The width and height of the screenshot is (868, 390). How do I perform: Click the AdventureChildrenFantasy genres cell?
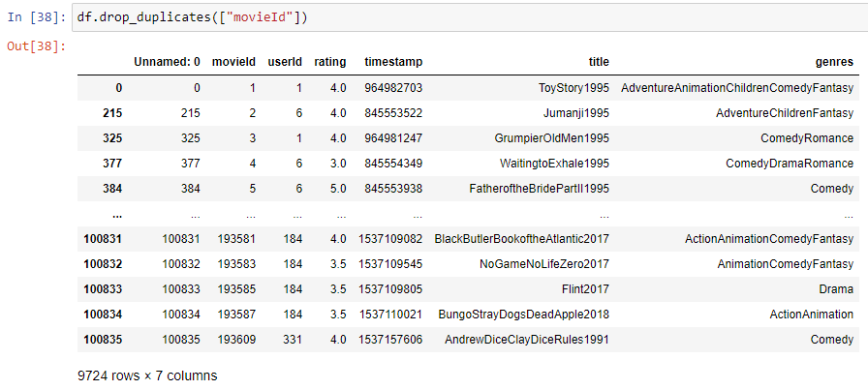[785, 113]
